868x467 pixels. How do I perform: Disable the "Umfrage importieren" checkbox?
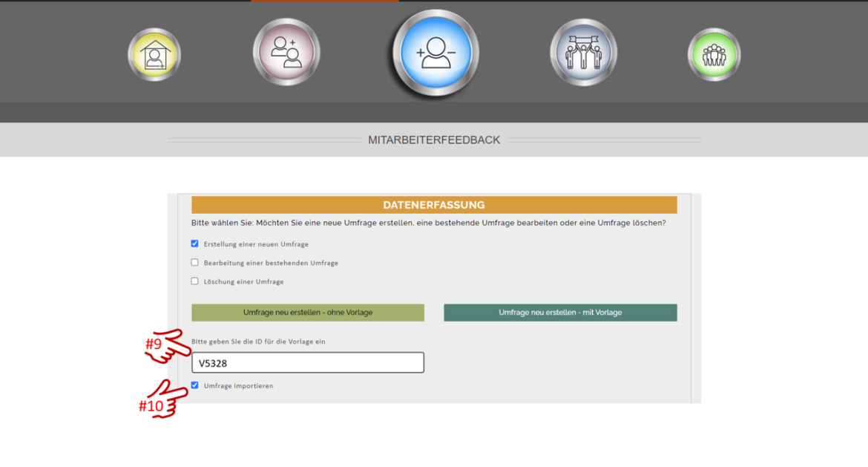pyautogui.click(x=194, y=385)
